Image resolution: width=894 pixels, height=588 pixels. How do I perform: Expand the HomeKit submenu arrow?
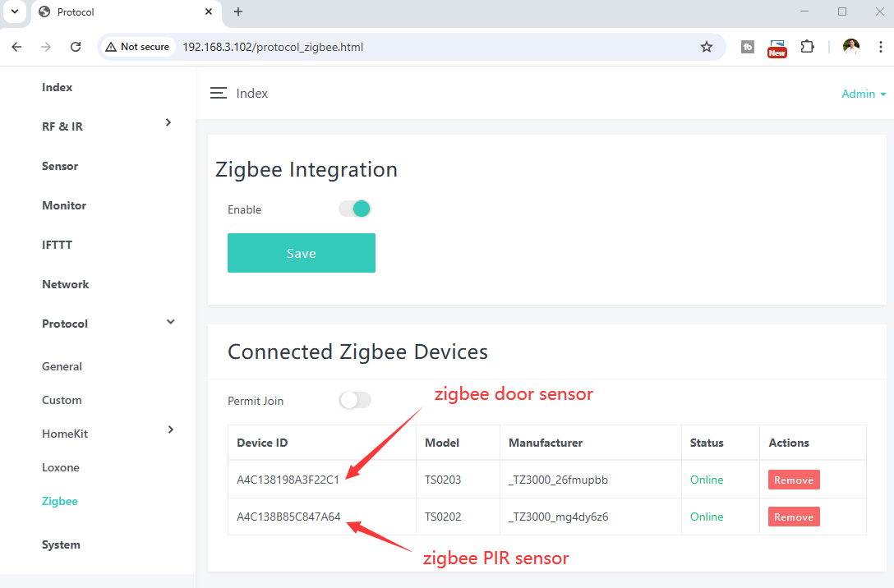click(170, 430)
